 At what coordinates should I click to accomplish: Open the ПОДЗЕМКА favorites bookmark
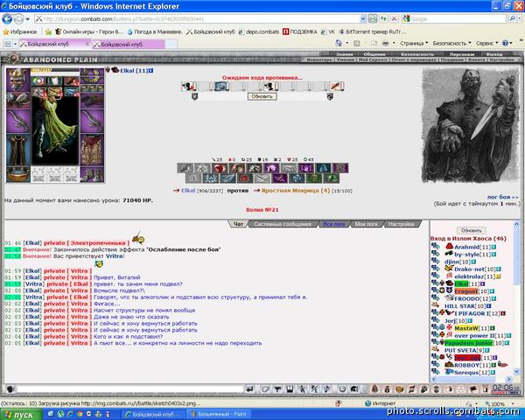(x=299, y=31)
